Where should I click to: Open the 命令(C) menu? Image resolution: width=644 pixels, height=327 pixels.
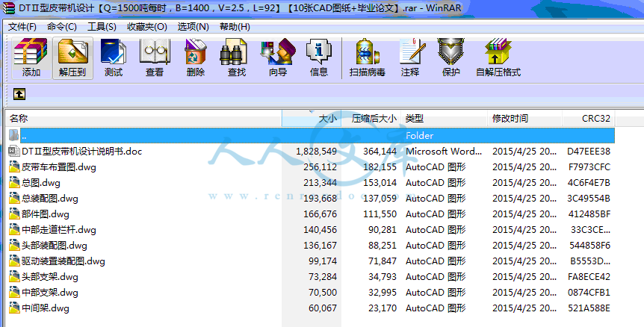coord(61,27)
